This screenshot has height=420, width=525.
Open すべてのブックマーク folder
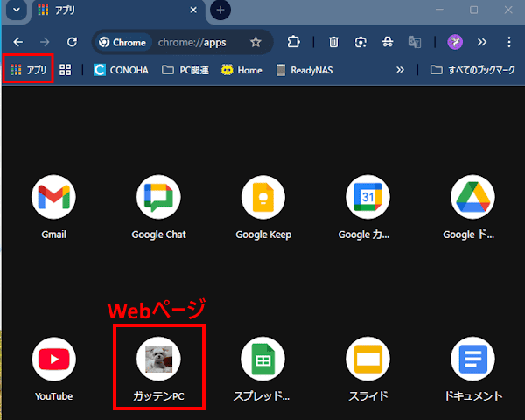(x=472, y=70)
